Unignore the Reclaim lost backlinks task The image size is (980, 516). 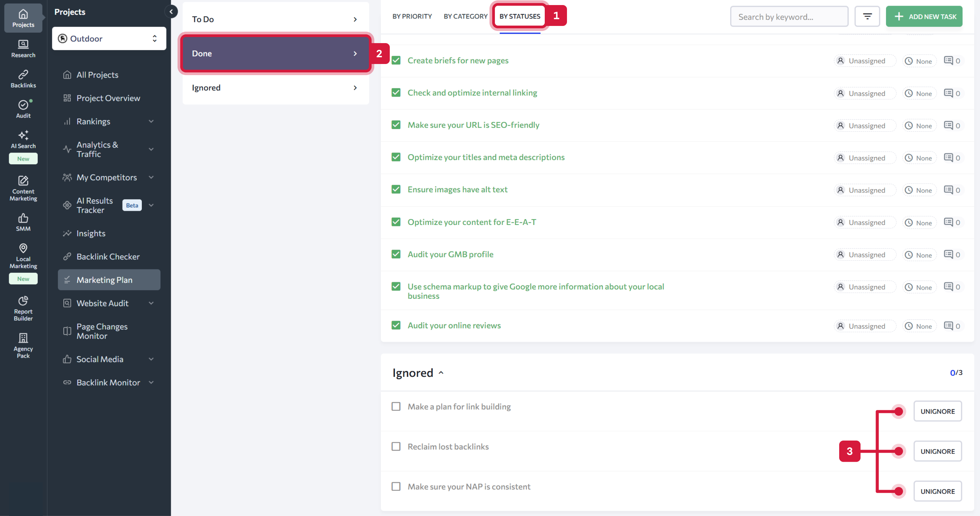(938, 451)
